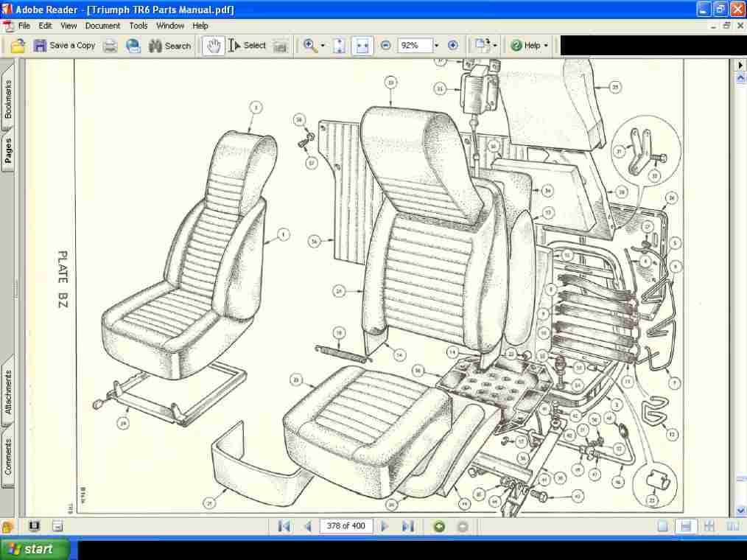Click the zoom in plus button
This screenshot has height=560, width=747.
coord(453,45)
